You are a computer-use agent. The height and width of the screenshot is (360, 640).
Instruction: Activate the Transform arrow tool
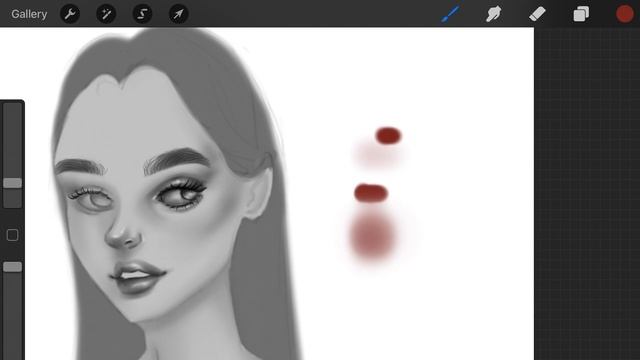[x=178, y=14]
